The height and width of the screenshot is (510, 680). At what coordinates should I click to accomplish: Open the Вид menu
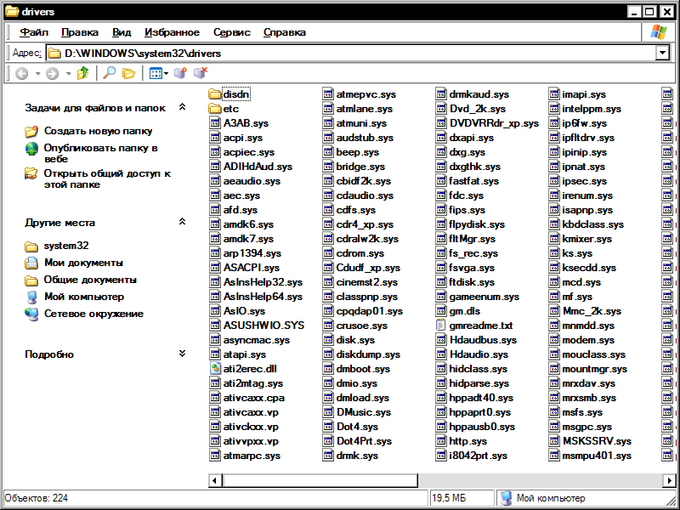121,33
